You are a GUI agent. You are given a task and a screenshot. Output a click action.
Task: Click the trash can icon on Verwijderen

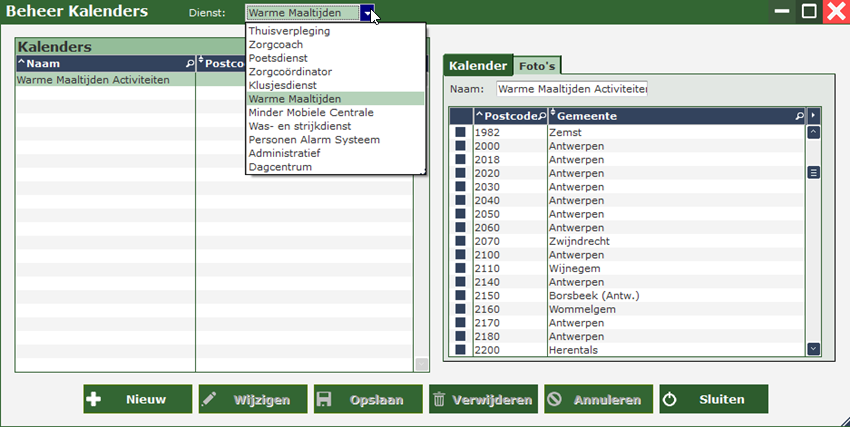[x=439, y=399]
